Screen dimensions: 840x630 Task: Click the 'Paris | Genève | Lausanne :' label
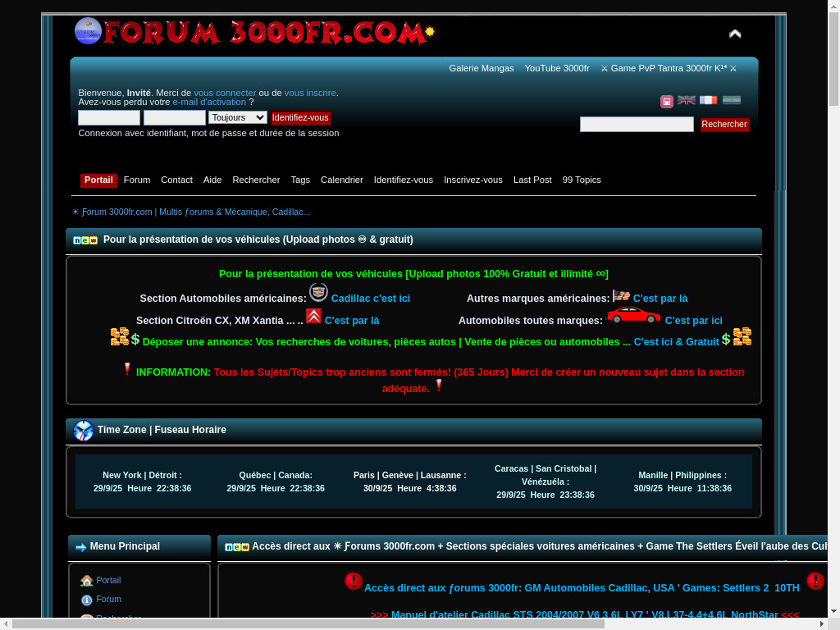(x=409, y=475)
